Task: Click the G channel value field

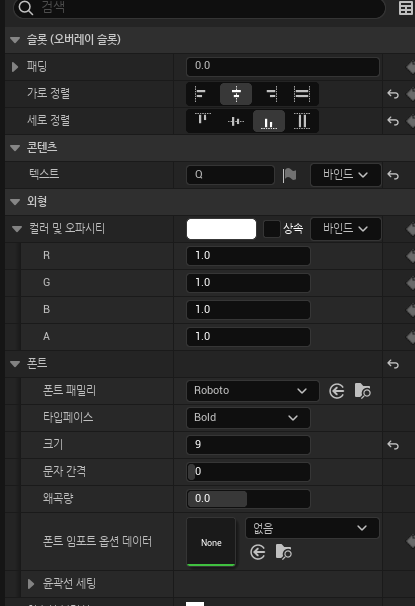Action: tap(248, 283)
